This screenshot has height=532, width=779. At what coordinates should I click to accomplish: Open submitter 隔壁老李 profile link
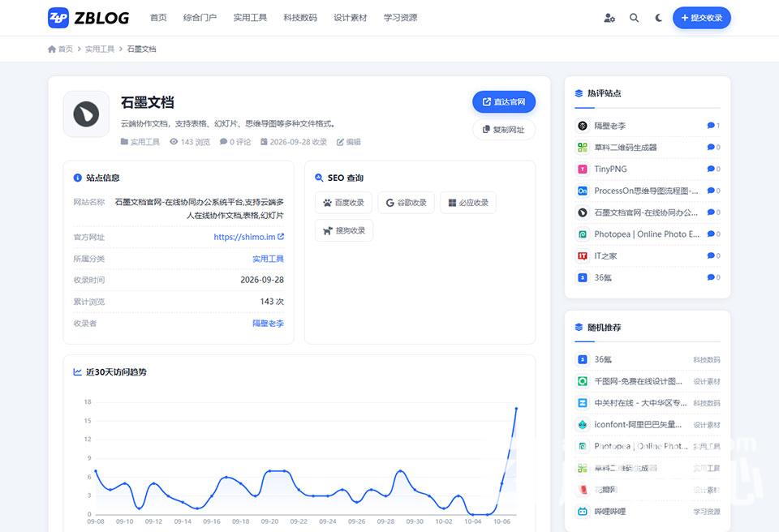click(269, 324)
